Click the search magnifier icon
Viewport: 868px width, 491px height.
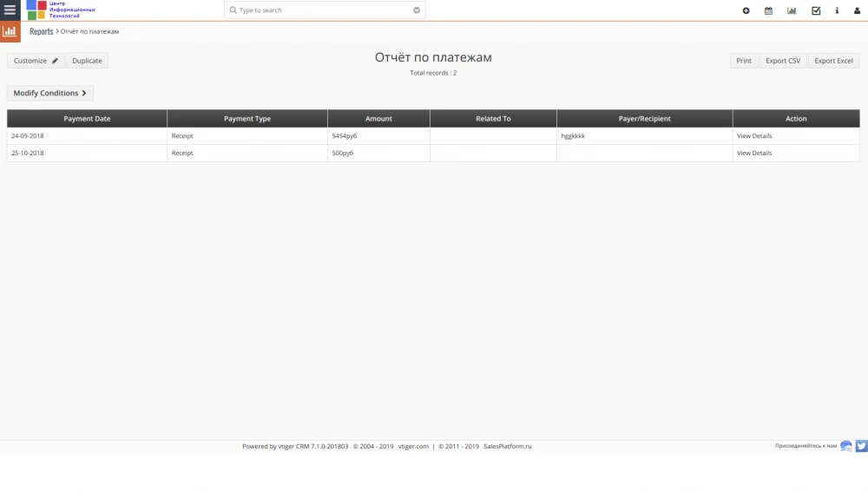tap(233, 10)
